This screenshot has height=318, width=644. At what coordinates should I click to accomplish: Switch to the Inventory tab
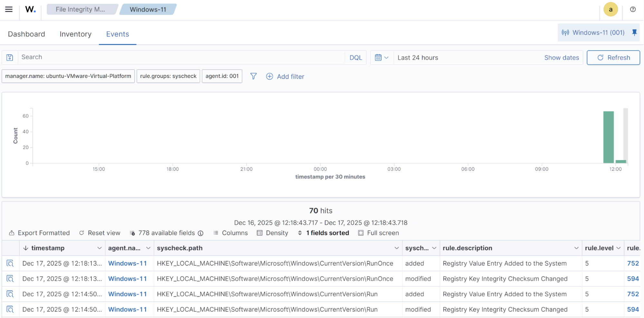coord(75,34)
